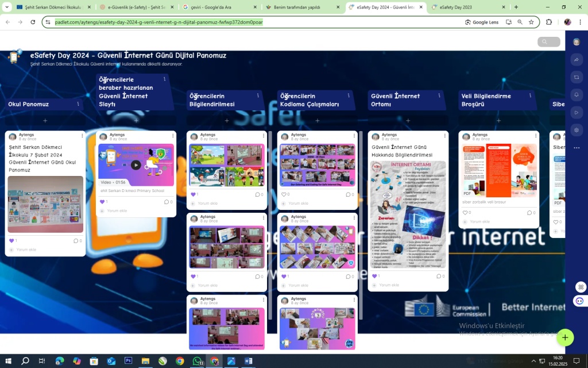The width and height of the screenshot is (588, 368).
Task: Switch to the eSafety Day 2023 tab
Action: point(465,7)
